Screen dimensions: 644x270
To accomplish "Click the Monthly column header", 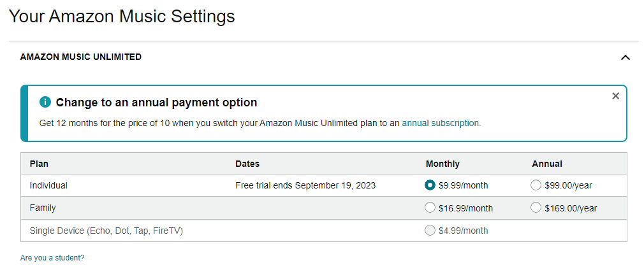I will click(443, 164).
